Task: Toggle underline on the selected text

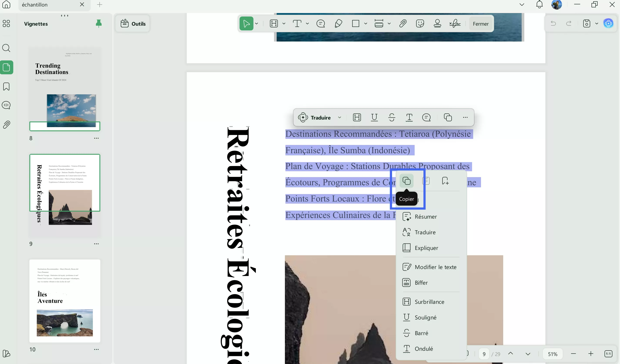Action: click(x=374, y=118)
